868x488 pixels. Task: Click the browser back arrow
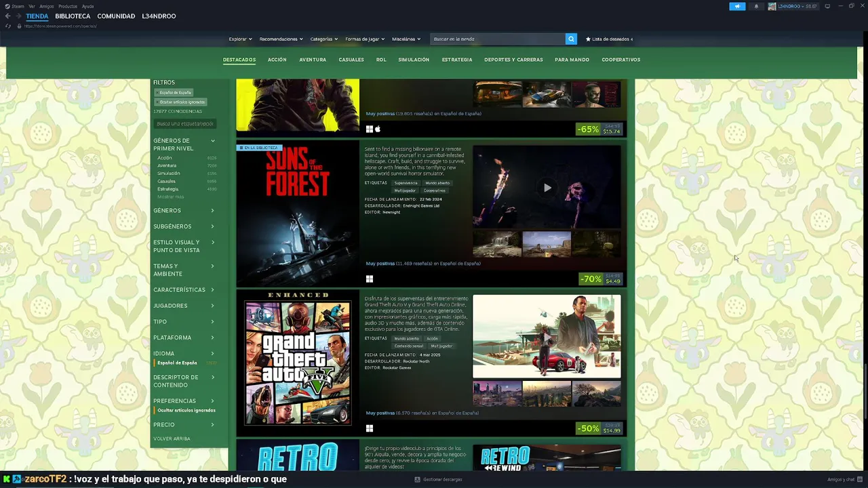point(7,16)
